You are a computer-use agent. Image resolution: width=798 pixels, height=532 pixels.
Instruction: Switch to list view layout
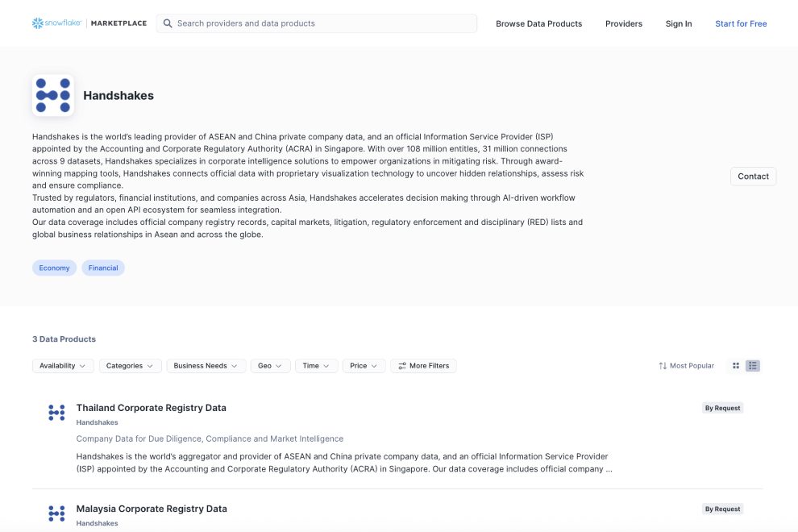point(753,366)
